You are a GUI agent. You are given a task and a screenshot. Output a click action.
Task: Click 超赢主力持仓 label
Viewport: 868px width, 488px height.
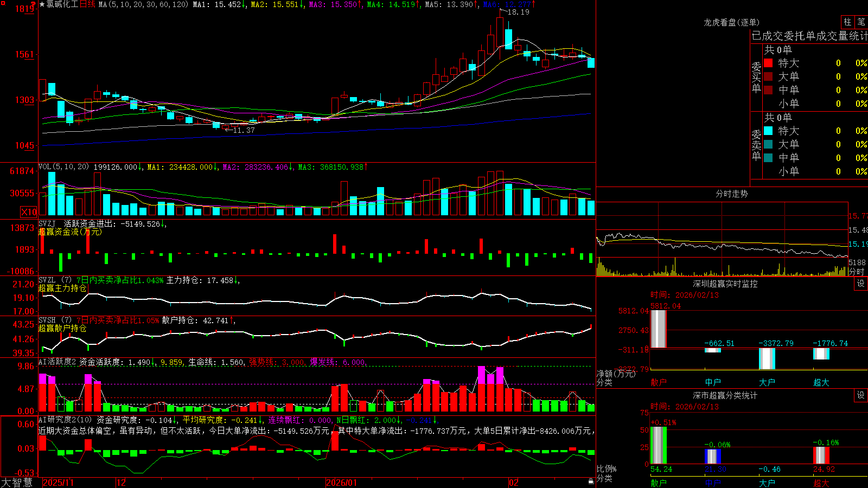(x=62, y=288)
